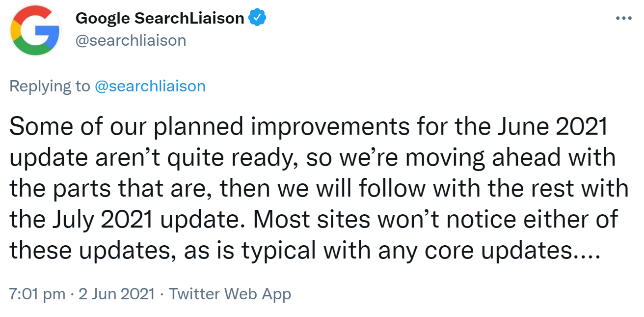Image resolution: width=644 pixels, height=317 pixels.
Task: Open the Google SearchLiaison display name
Action: pos(160,19)
